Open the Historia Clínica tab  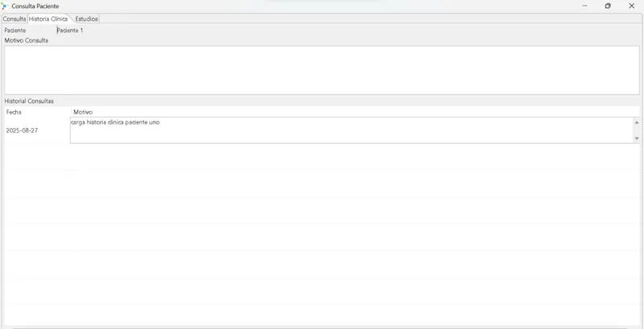pos(48,19)
